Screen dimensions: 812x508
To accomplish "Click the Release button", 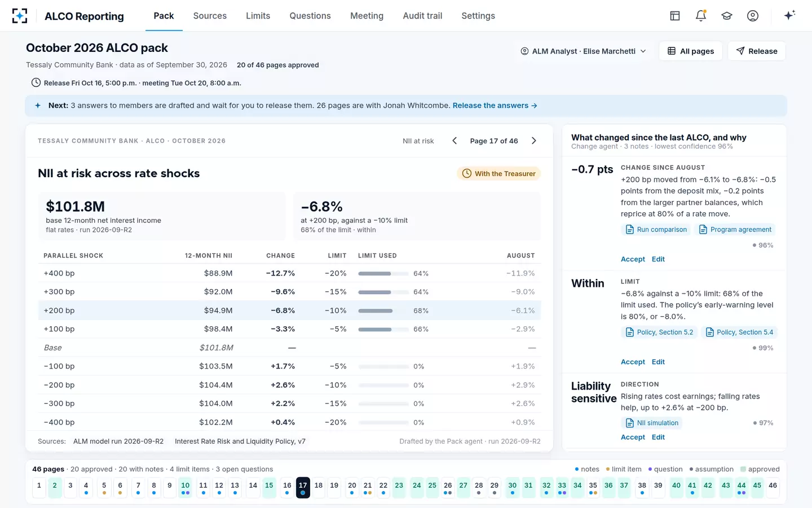I will (x=757, y=51).
